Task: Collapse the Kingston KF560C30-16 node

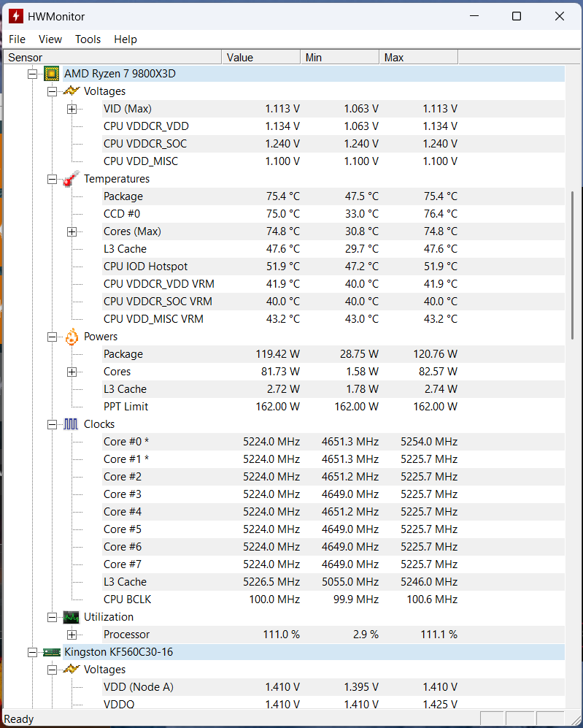Action: (x=32, y=652)
